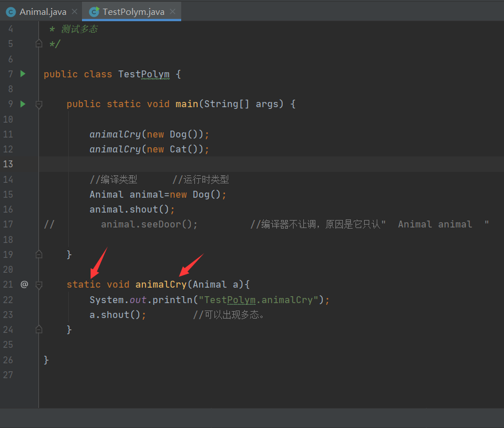Click line number 13 in the gutter

pos(8,164)
